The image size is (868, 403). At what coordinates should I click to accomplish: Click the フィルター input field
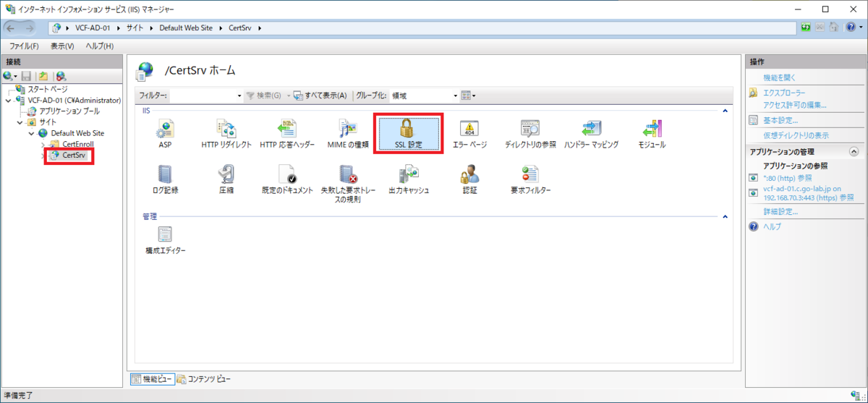click(x=206, y=96)
